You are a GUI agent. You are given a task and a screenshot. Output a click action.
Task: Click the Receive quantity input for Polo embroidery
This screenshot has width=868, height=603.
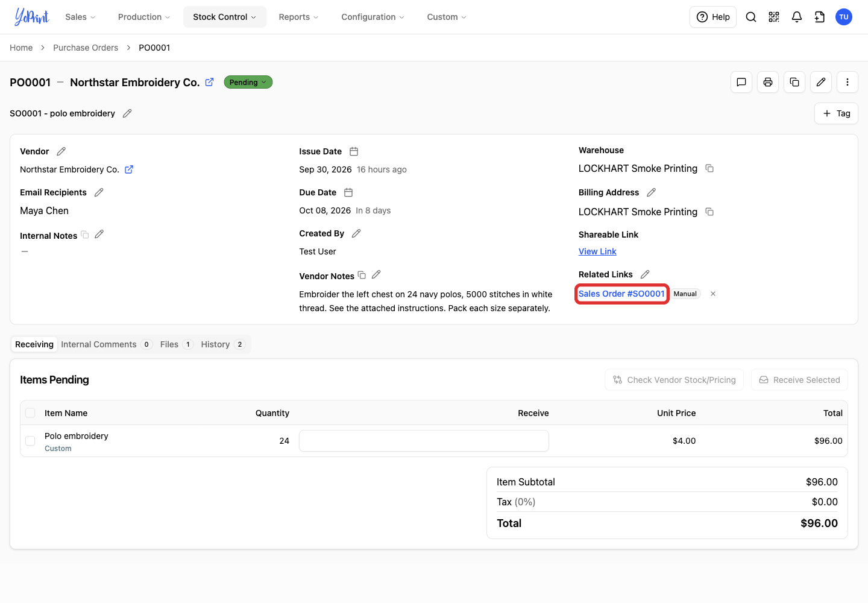tap(424, 441)
